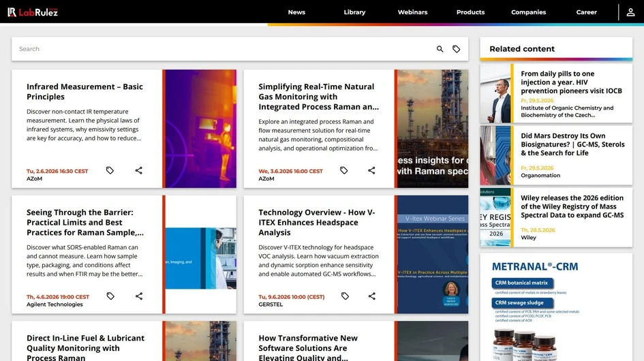The width and height of the screenshot is (644, 361).
Task: Open the Career page
Action: pos(586,12)
